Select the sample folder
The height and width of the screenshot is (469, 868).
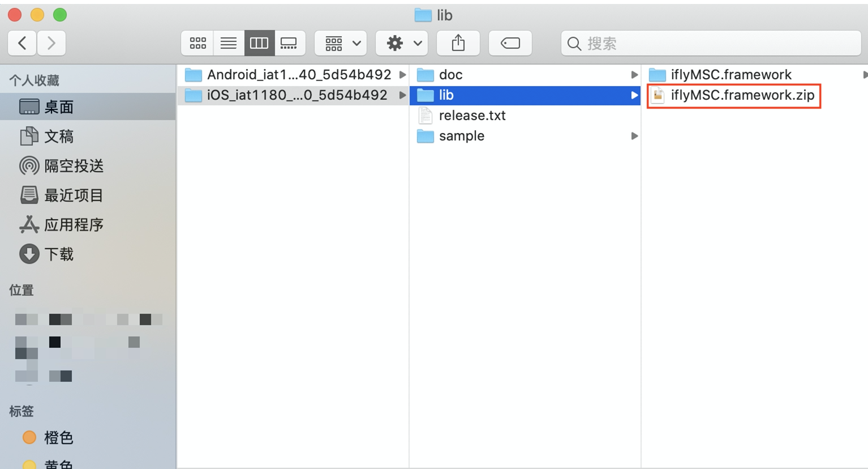(525, 136)
